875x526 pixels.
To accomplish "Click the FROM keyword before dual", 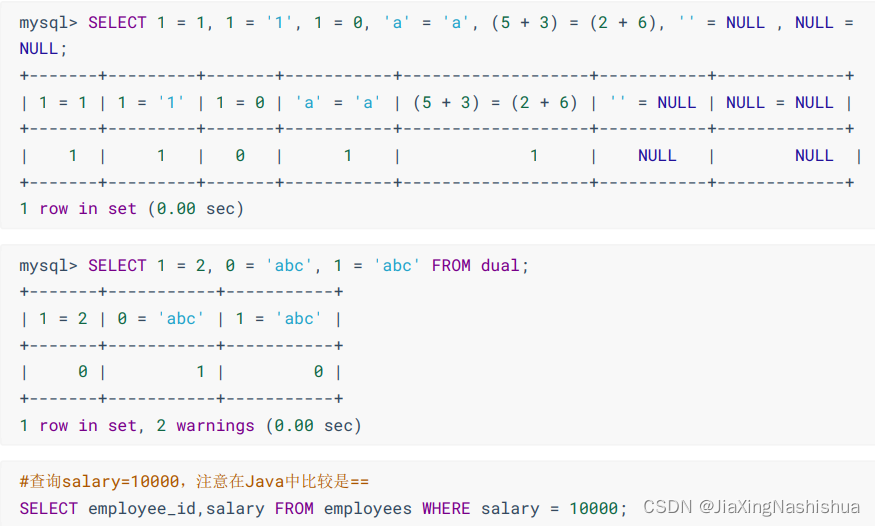I will coord(451,266).
